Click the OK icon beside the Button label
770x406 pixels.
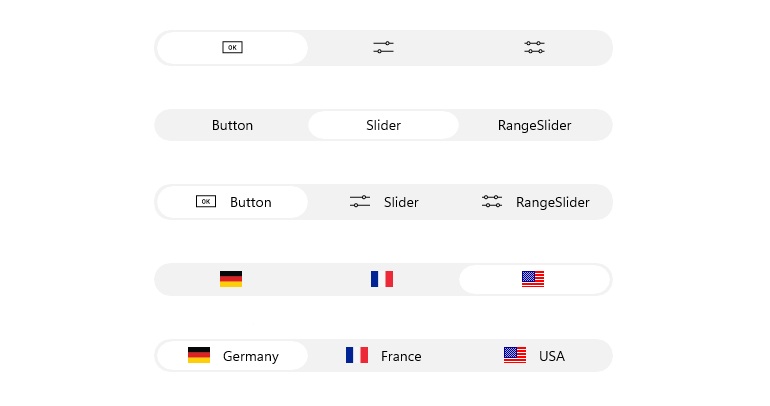[206, 201]
